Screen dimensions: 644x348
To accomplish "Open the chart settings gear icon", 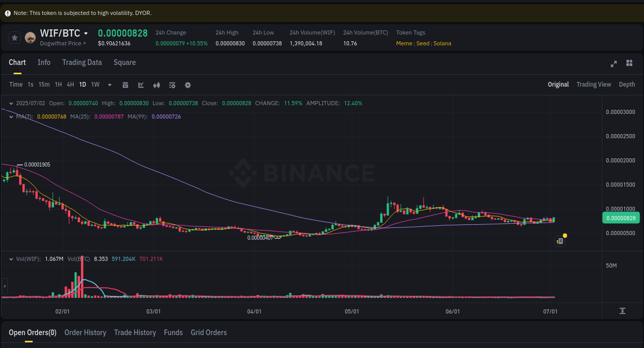I will pyautogui.click(x=188, y=85).
